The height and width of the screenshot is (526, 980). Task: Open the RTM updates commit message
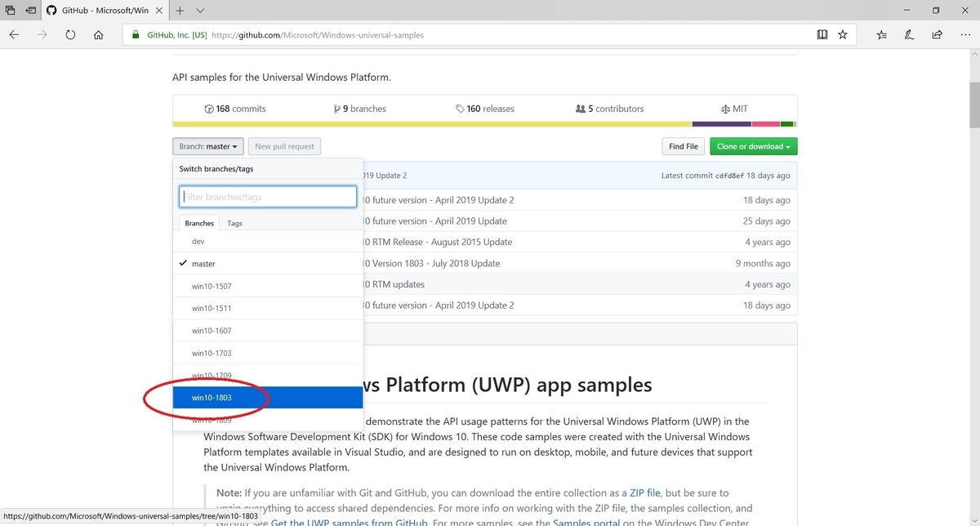pos(393,284)
